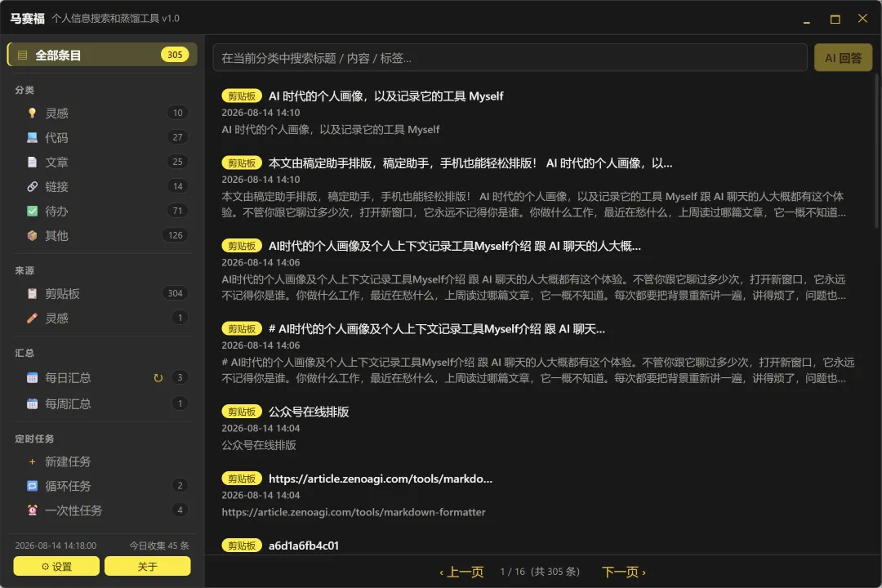Open the 待办 category label

(57, 211)
